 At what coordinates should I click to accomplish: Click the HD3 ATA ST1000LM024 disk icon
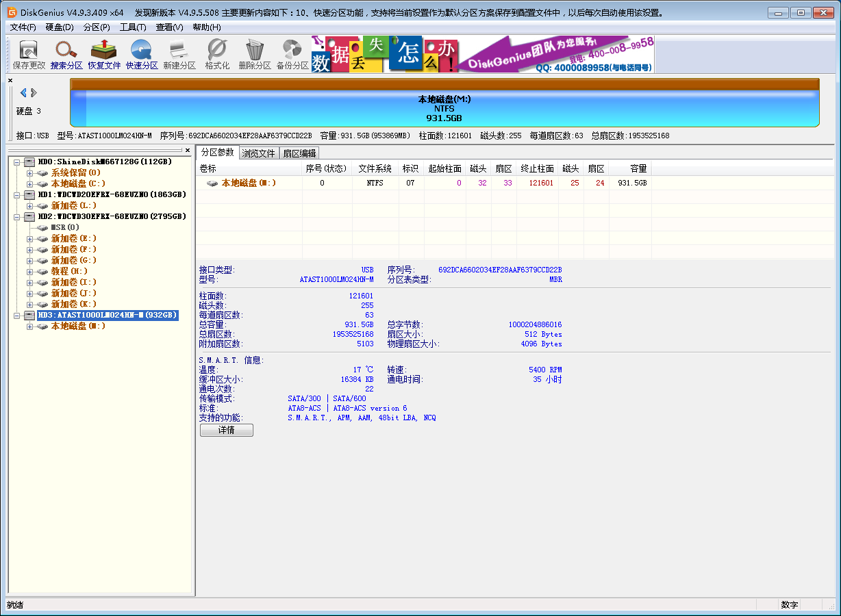28,315
